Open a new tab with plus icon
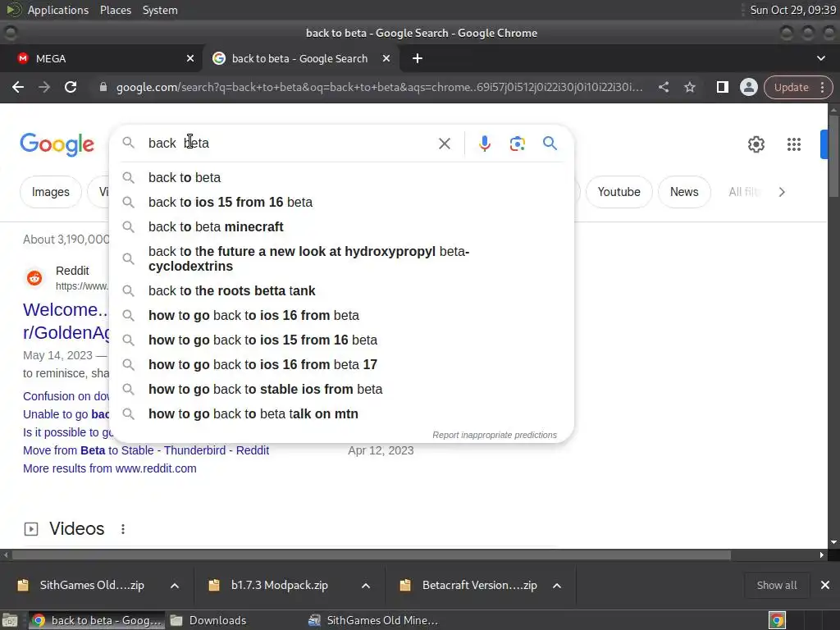The height and width of the screenshot is (630, 840). (x=418, y=58)
